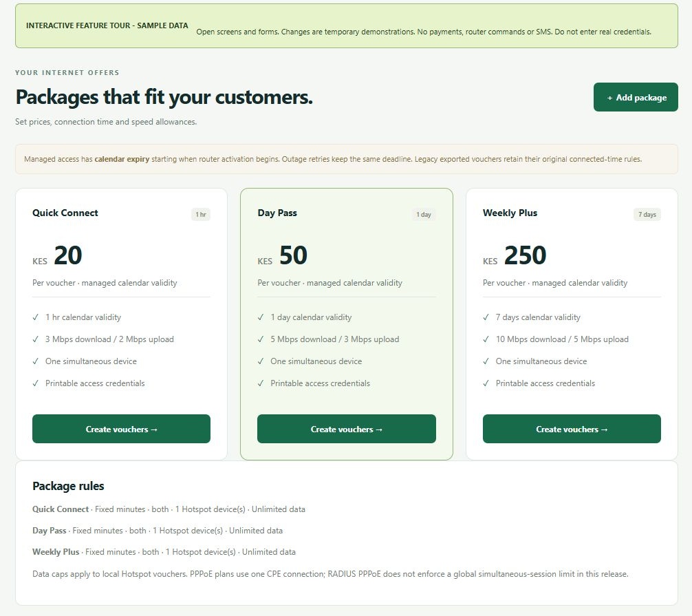Viewport: 692px width, 616px height.
Task: Click the banner text 'Do not enter real credentials'
Action: pos(603,32)
